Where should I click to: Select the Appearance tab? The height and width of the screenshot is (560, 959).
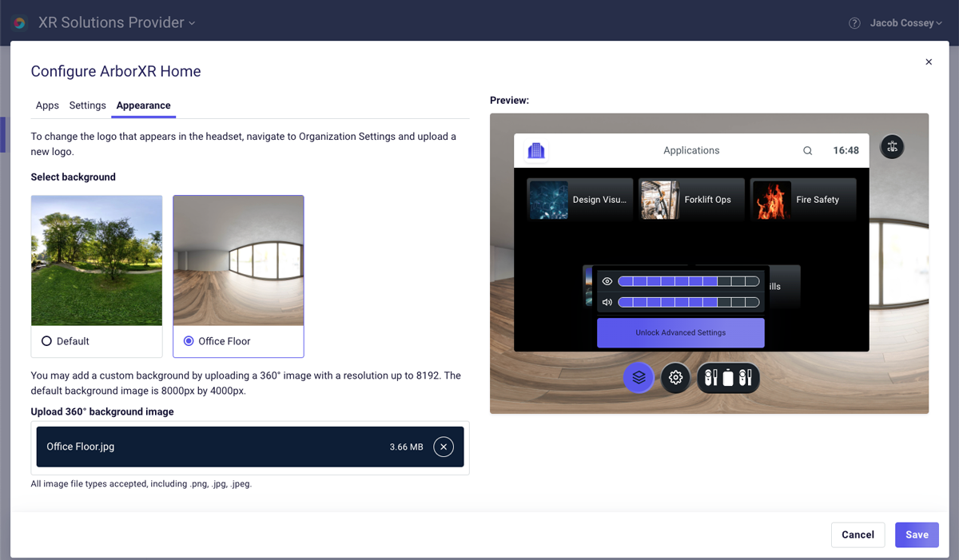point(143,105)
